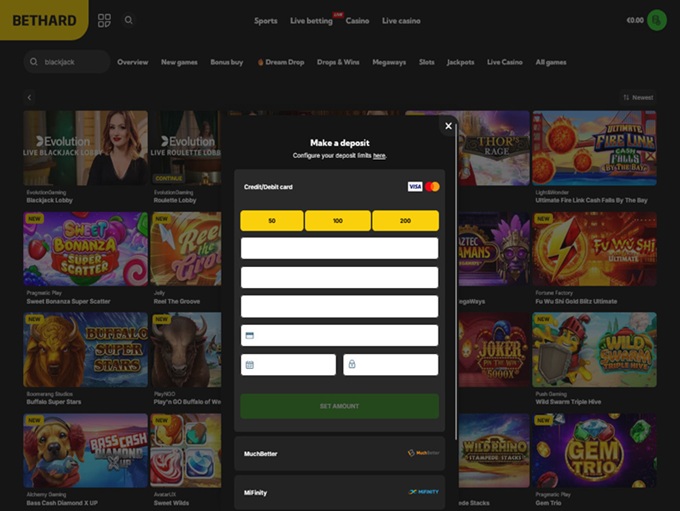Open the Gem Trio game thumbnail
Screen dimensions: 680x511
[x=594, y=450]
